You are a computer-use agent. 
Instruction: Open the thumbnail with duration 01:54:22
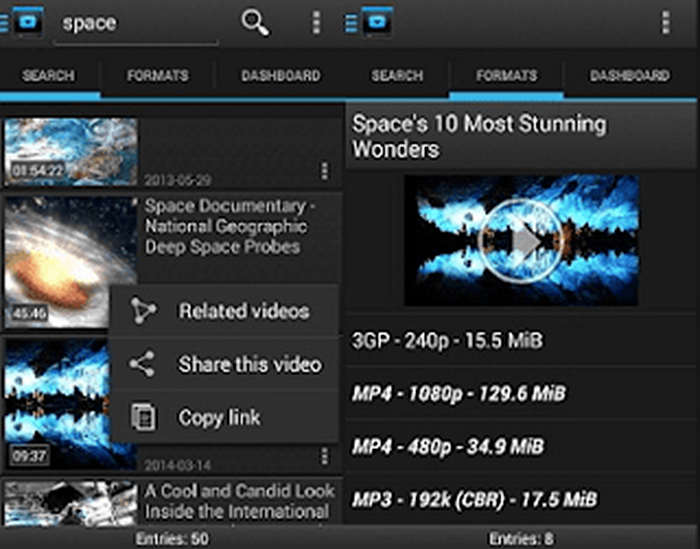pos(71,151)
